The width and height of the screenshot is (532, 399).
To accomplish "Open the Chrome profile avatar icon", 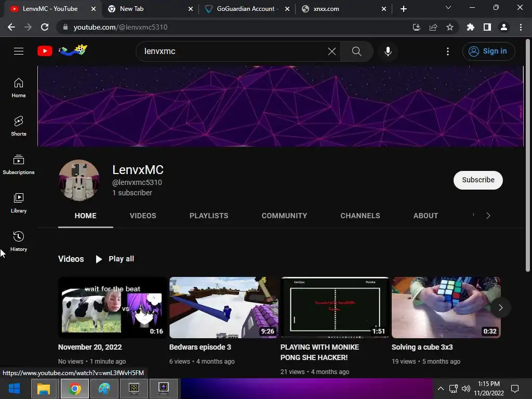I will coord(503,27).
